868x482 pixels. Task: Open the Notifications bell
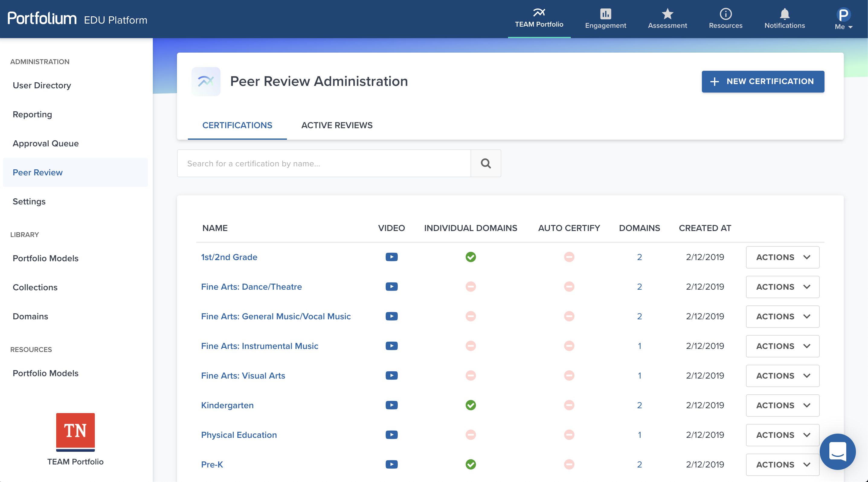tap(784, 14)
